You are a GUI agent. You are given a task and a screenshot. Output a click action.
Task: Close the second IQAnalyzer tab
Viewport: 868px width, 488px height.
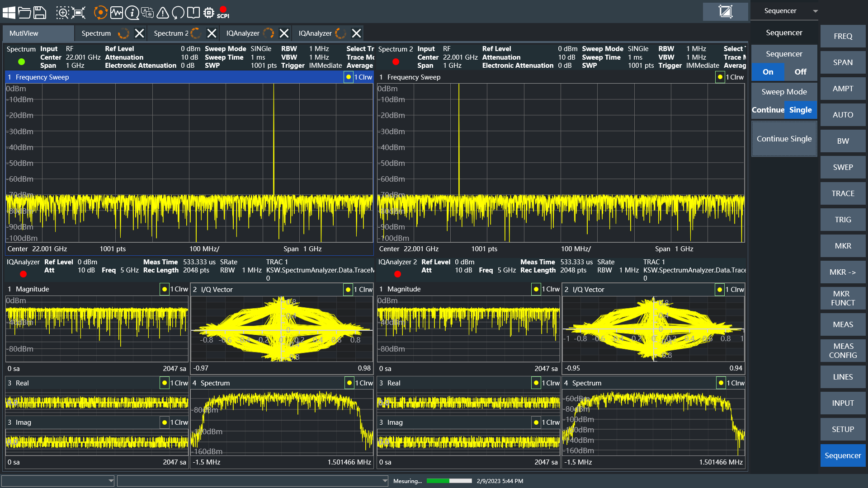pos(356,33)
